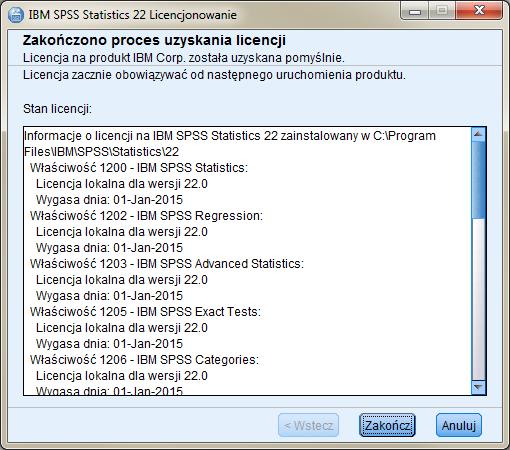Click 'Właściwość 1202 - IBM SPSS Regression:' line

[x=146, y=216]
